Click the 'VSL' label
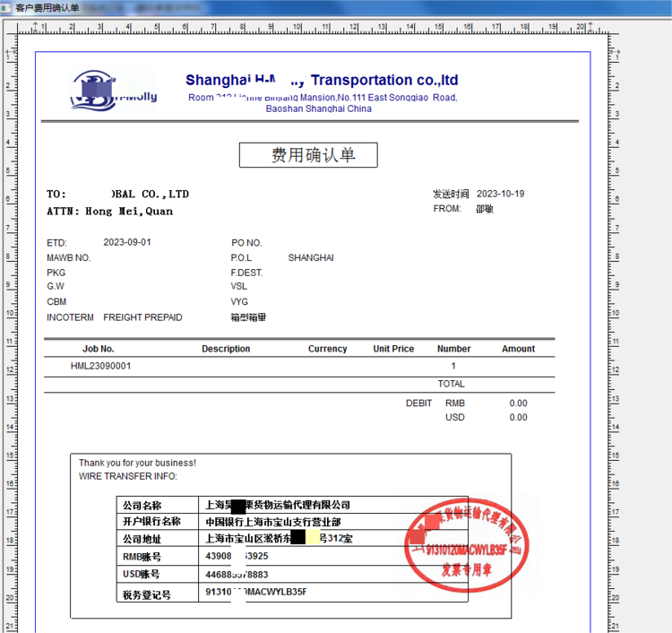This screenshot has height=633, width=672. pos(238,286)
